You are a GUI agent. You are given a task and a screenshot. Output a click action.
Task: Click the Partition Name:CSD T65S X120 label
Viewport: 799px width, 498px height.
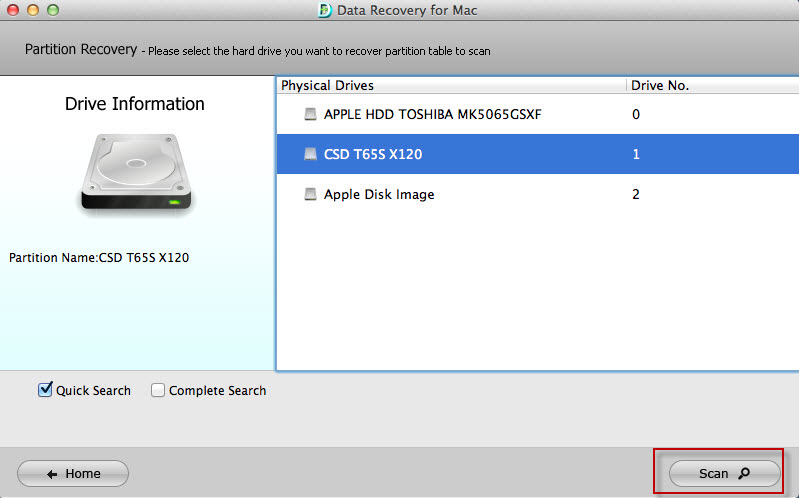[x=99, y=257]
